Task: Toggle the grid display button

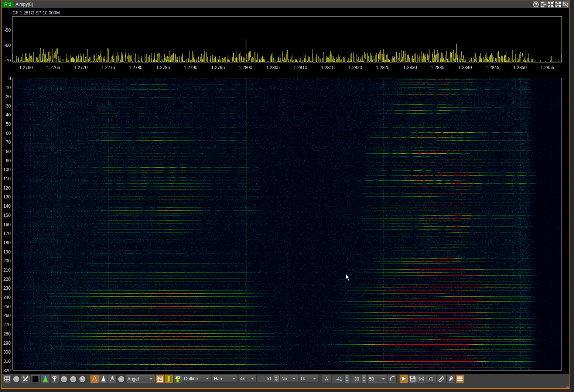Action: coord(7,379)
